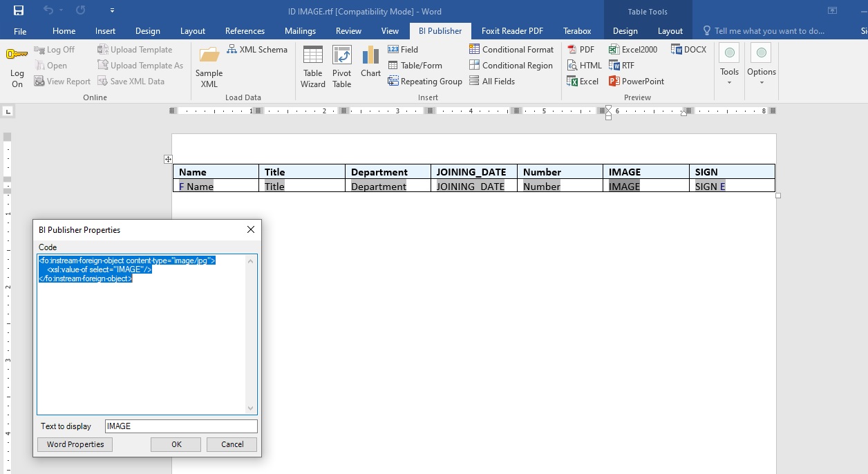Click the table move handle
Viewport: 868px width, 474px height.
point(168,160)
